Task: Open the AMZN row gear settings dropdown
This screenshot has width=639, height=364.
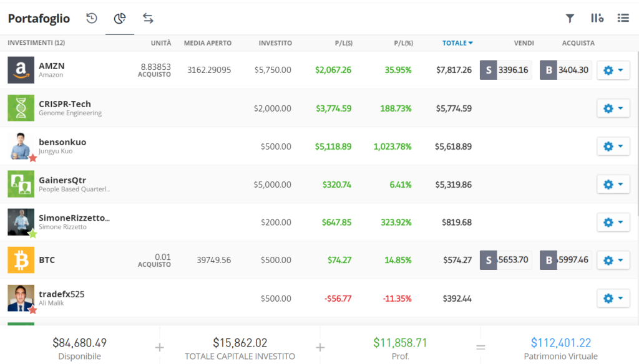Action: pos(613,70)
